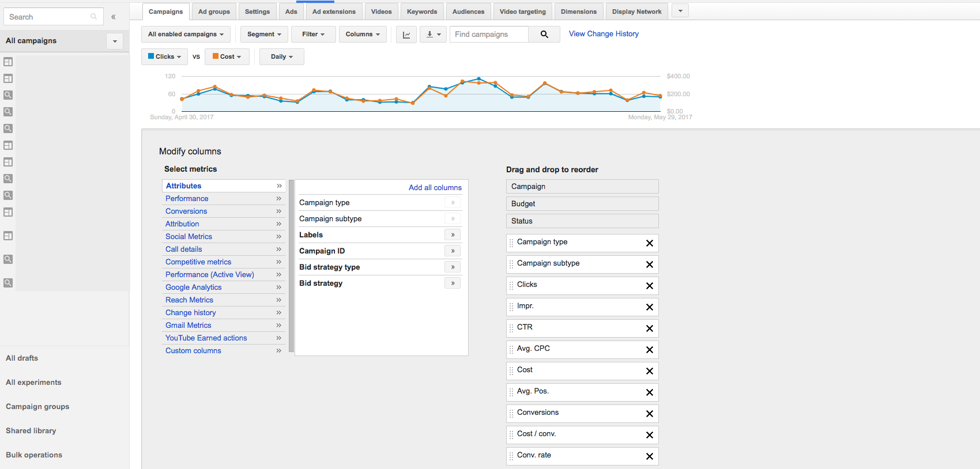Collapse the left sidebar with double-chevron icon

[114, 17]
